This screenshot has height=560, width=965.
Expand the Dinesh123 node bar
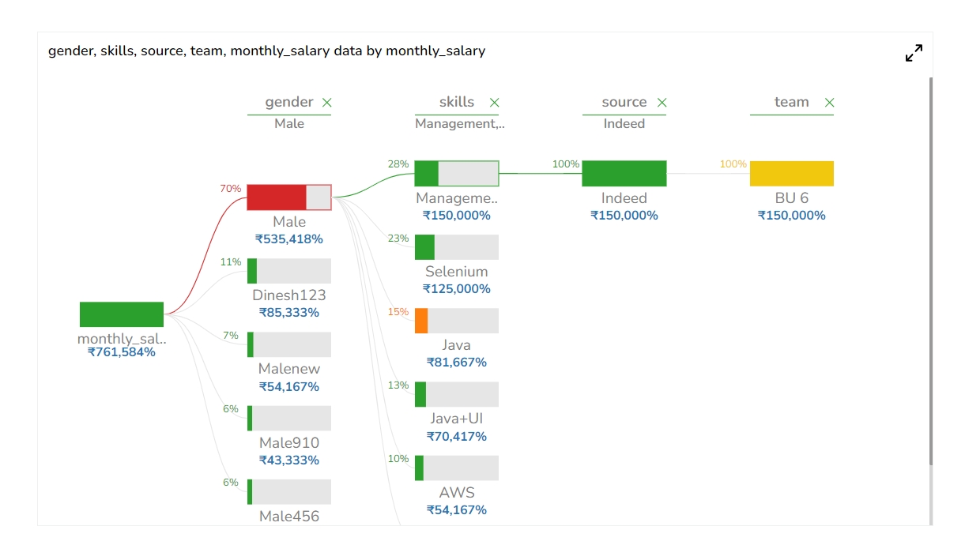pyautogui.click(x=288, y=271)
